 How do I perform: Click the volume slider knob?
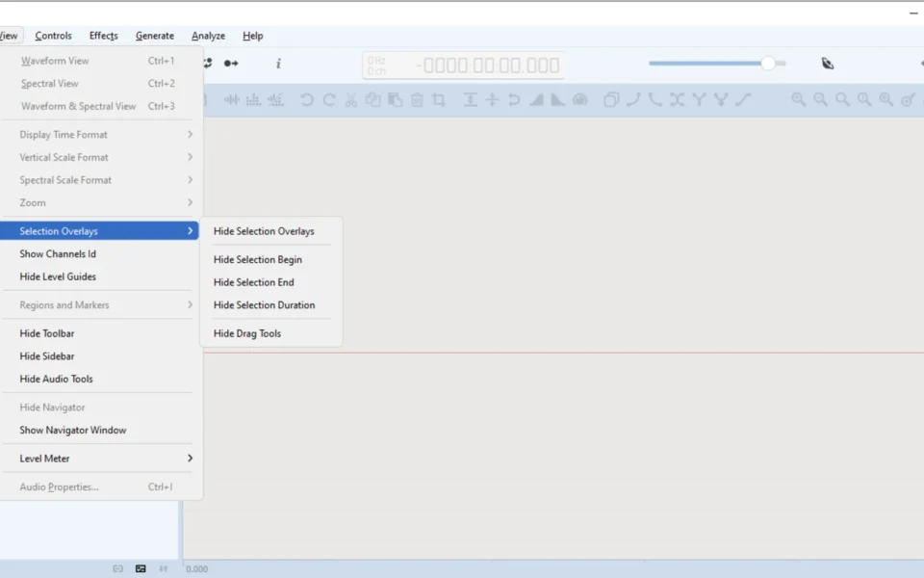(768, 64)
